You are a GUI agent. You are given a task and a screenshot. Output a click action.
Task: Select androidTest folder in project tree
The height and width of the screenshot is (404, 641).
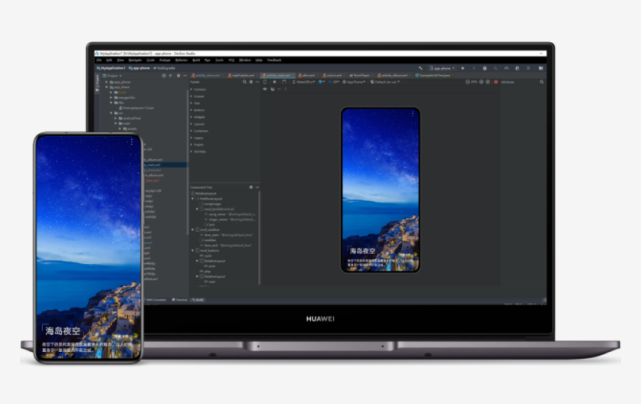[x=130, y=118]
